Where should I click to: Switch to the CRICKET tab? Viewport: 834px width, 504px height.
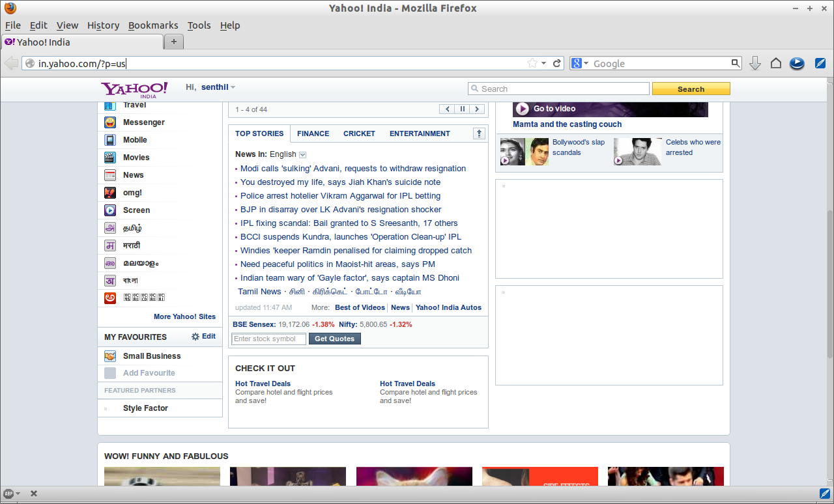tap(359, 133)
